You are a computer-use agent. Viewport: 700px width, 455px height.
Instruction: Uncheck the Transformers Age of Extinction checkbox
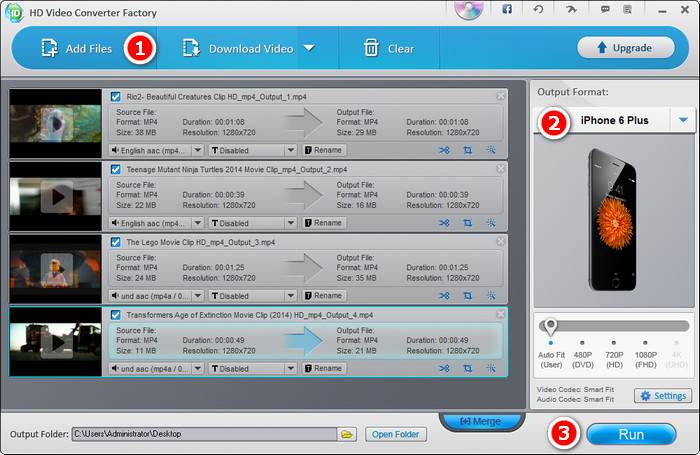click(x=116, y=315)
